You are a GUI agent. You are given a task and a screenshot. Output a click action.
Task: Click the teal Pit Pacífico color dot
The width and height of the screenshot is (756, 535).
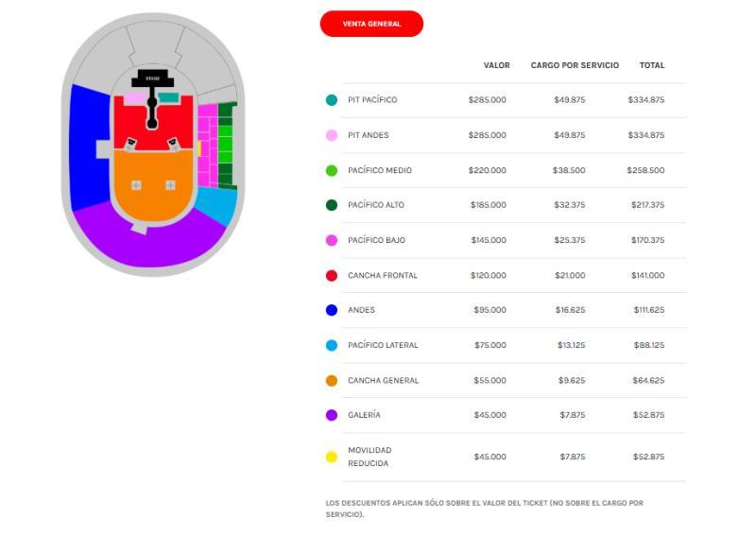click(331, 100)
